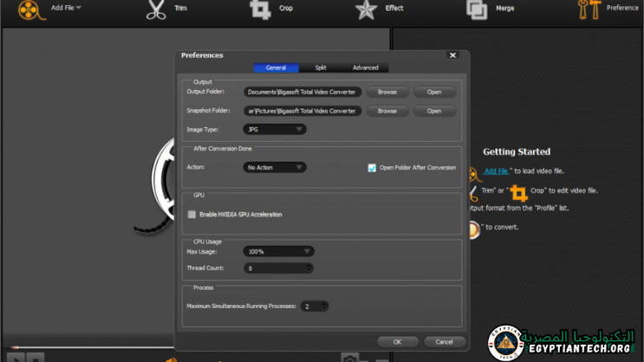
Task: Follow the Add File link in Getting Started
Action: [496, 171]
